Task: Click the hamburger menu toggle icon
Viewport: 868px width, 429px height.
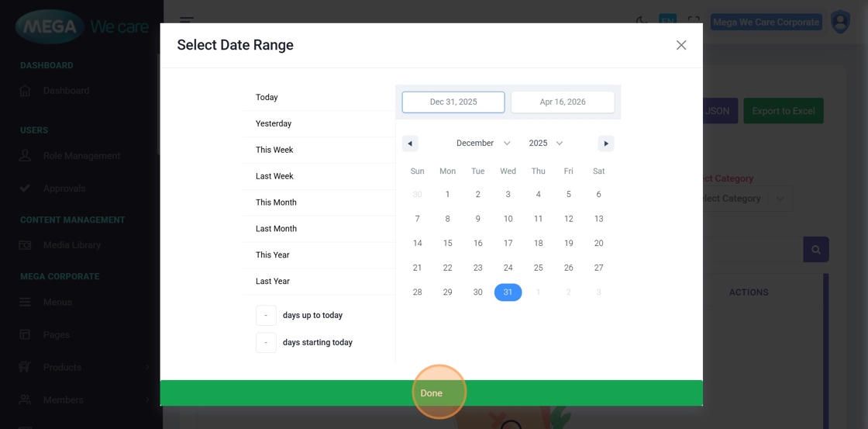Action: [187, 21]
